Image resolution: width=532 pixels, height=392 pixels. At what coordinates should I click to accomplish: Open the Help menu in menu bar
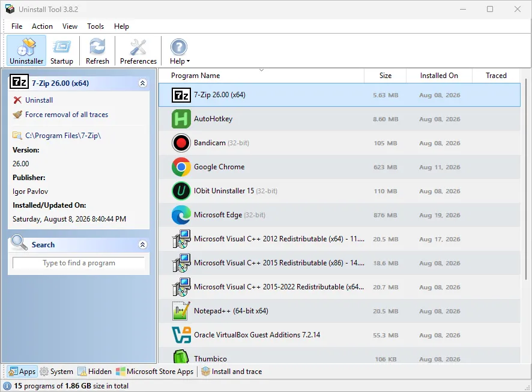point(121,26)
